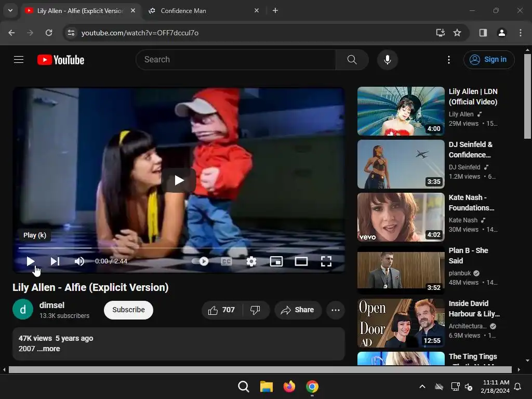Close the Lily Allen Alfie tab
Screen dimensions: 532x399
133,10
